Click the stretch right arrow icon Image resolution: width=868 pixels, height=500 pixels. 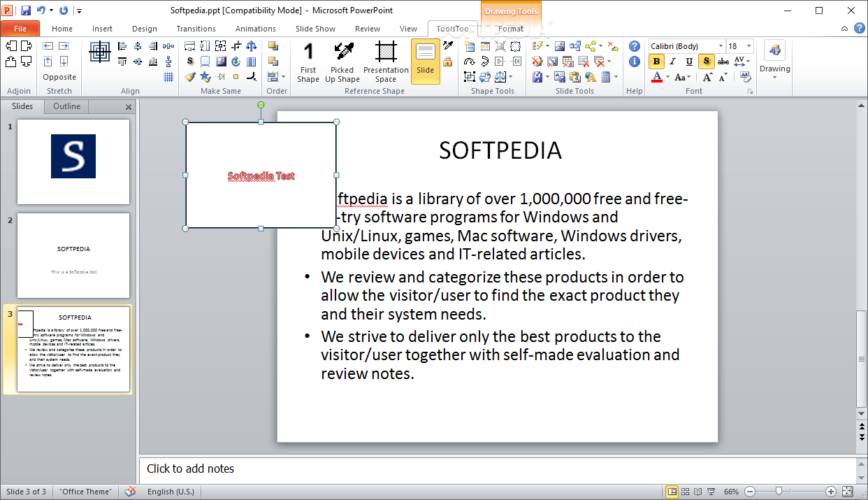(x=65, y=46)
